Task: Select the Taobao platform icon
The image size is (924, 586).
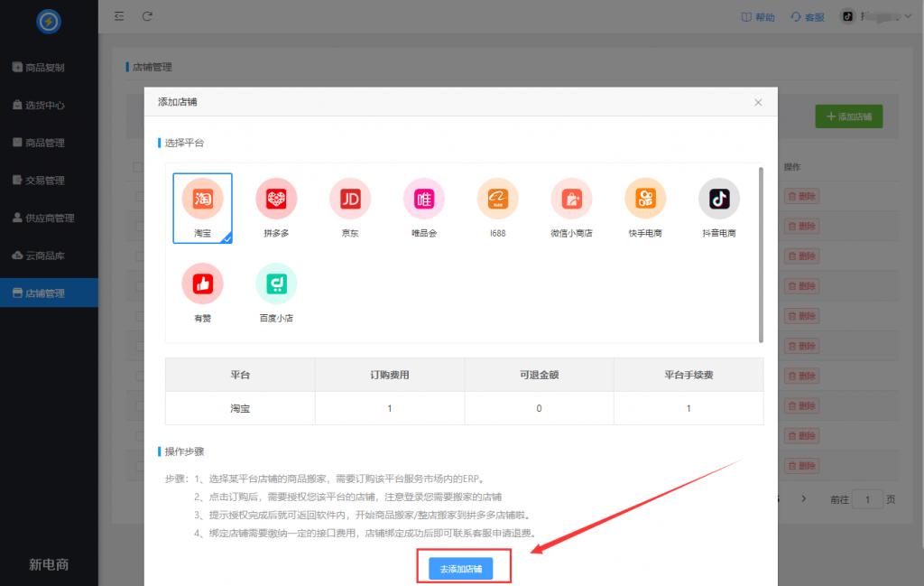Action: click(x=202, y=200)
